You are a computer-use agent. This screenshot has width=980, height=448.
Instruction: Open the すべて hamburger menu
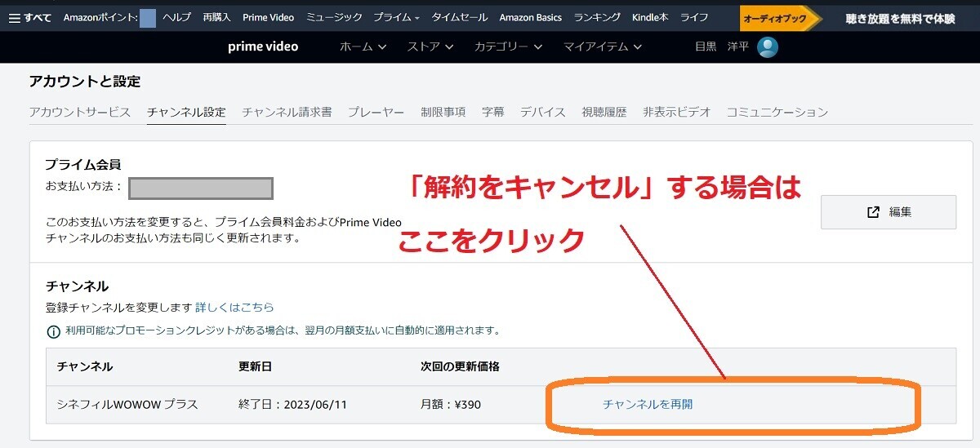click(x=29, y=17)
